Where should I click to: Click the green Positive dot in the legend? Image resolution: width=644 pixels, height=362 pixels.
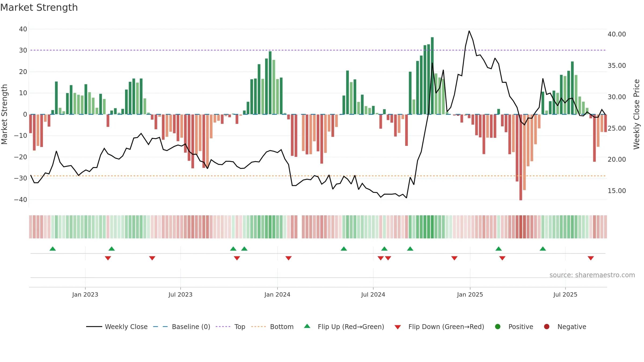pos(498,327)
